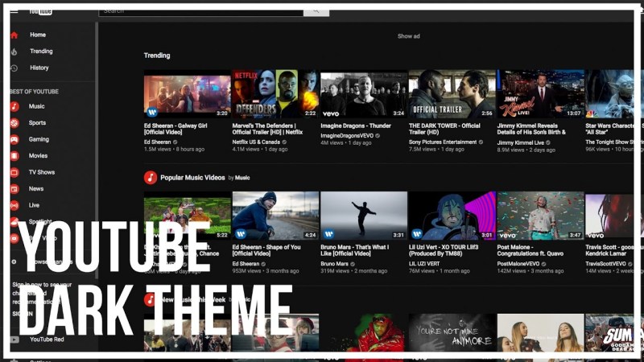Click the verified badge next to Netflix US & Canada
This screenshot has height=362, width=644.
pyautogui.click(x=284, y=142)
